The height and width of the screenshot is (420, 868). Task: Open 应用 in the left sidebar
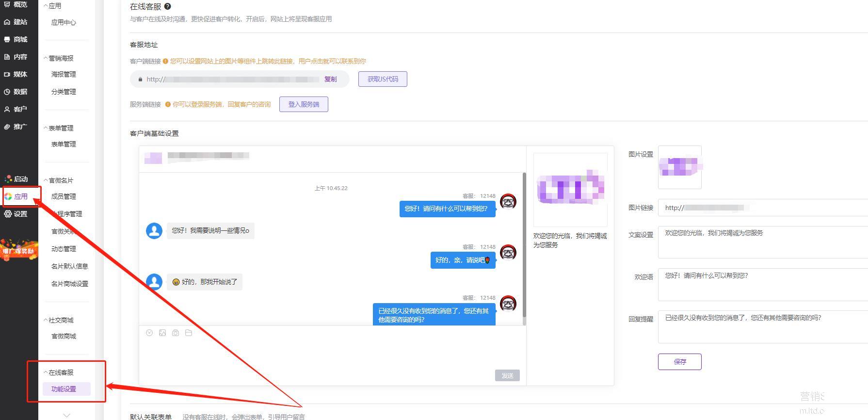16,196
